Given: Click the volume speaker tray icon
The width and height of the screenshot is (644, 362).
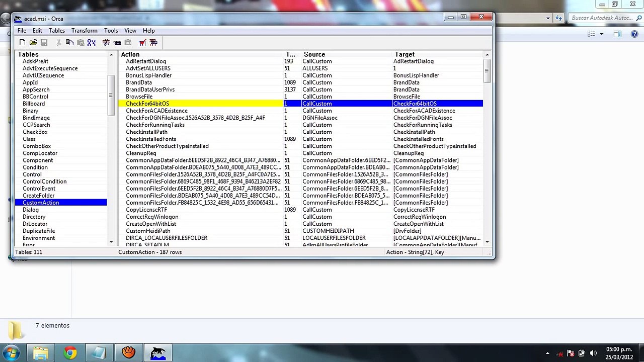Looking at the screenshot, I should pyautogui.click(x=593, y=353).
